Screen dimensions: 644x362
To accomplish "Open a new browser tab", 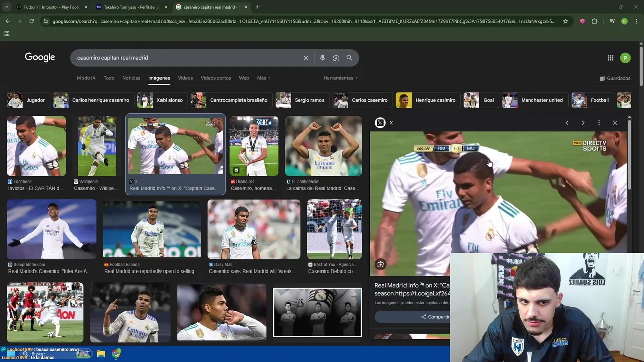I will click(258, 7).
